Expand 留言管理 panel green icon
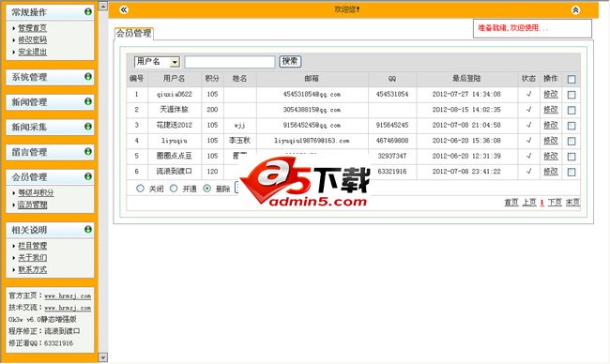The height and width of the screenshot is (364, 610). click(88, 151)
